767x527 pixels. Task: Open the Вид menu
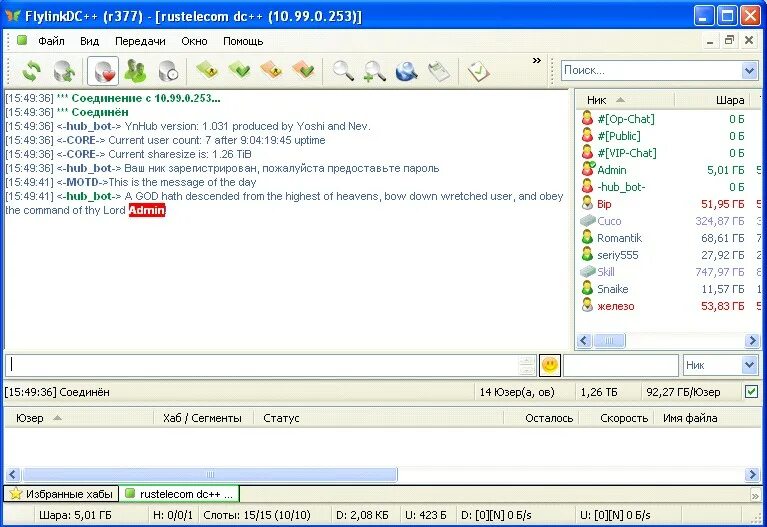coord(90,41)
